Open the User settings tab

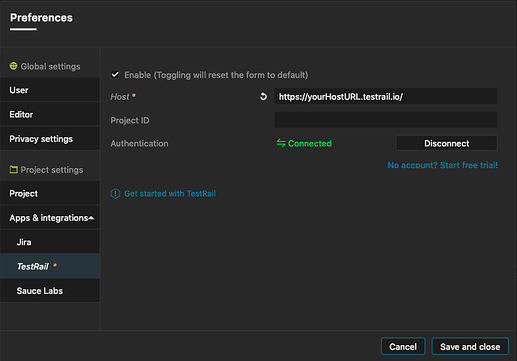pos(50,90)
